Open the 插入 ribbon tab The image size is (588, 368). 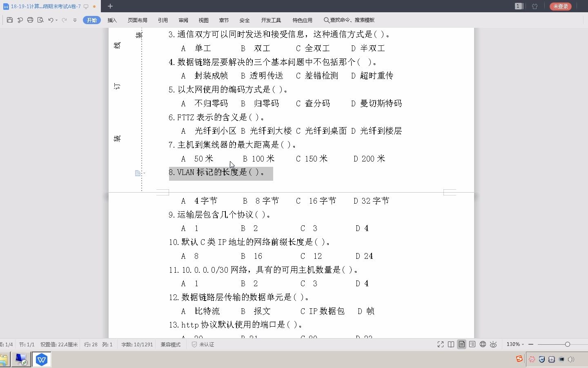click(x=112, y=20)
